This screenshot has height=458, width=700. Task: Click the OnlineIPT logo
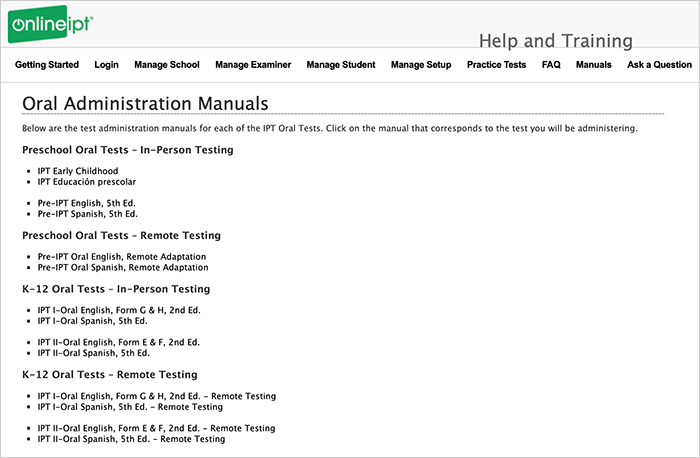50,24
